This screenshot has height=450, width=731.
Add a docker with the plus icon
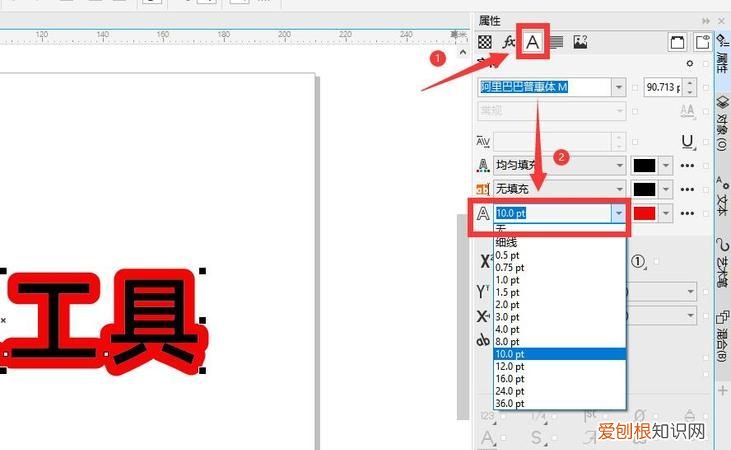click(x=723, y=390)
